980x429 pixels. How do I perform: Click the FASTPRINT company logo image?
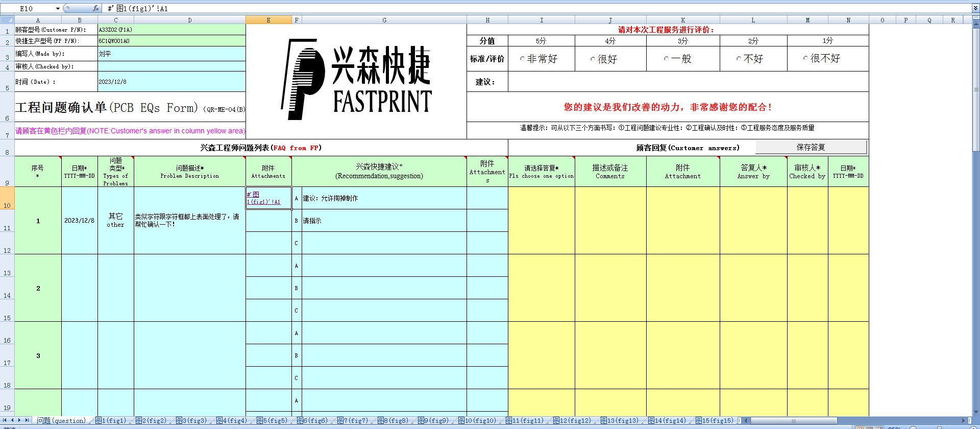(356, 80)
